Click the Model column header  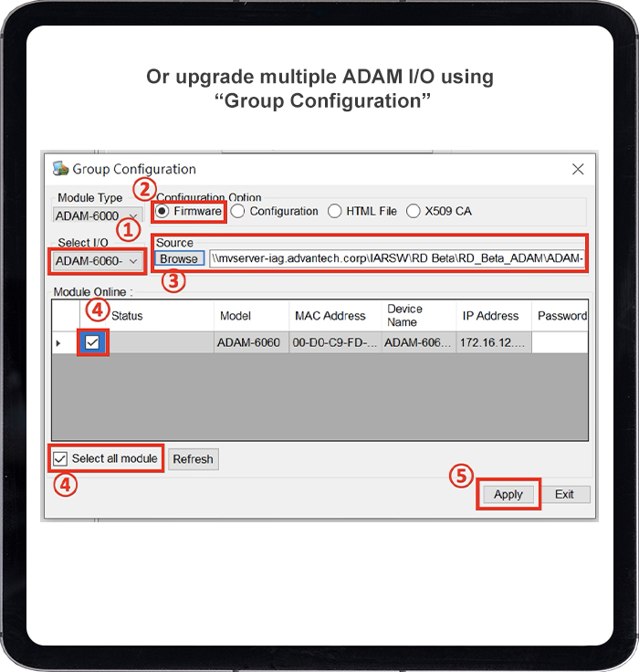(252, 316)
